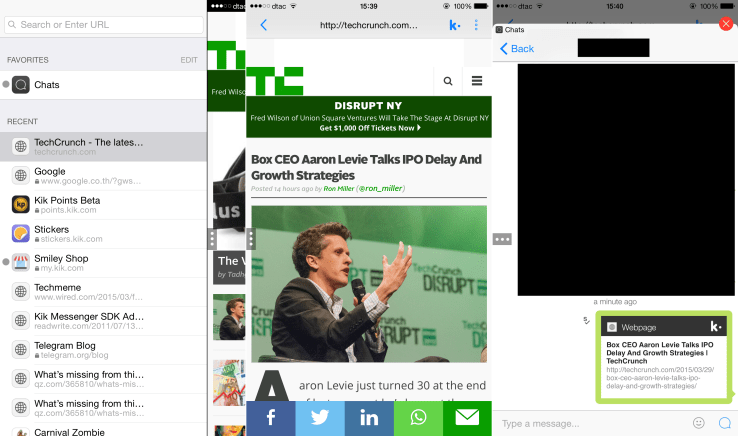The height and width of the screenshot is (436, 738).
Task: Go Back in the chat panel
Action: [517, 48]
